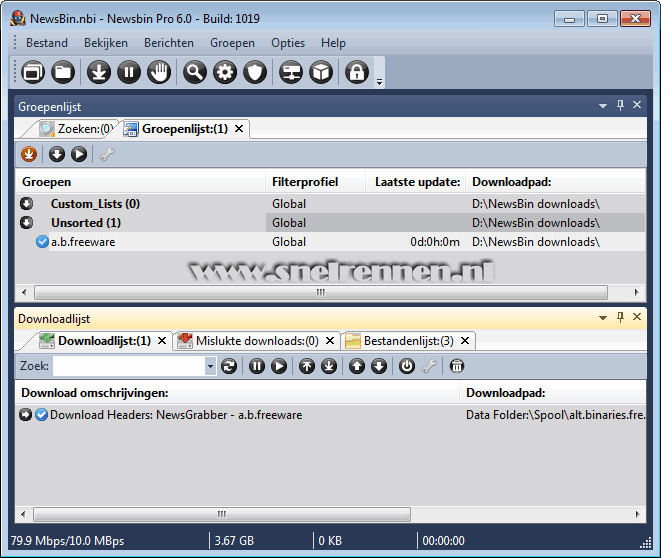Move download to bottom of list icon
This screenshot has width=661, height=558.
click(x=329, y=366)
